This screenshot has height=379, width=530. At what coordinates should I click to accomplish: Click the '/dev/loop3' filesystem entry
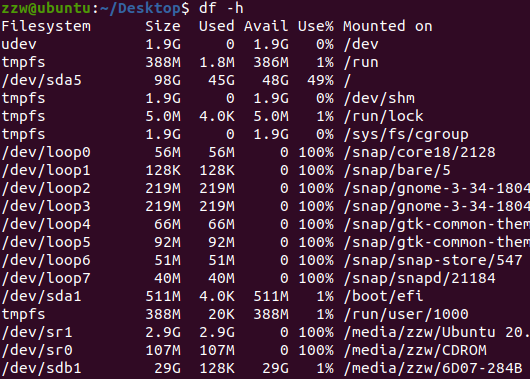click(46, 206)
